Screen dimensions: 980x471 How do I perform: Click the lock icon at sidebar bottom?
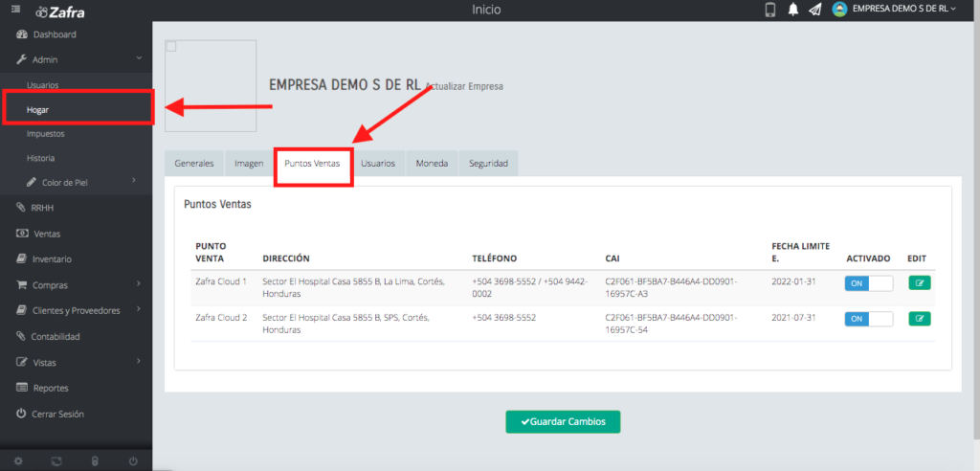tap(95, 461)
